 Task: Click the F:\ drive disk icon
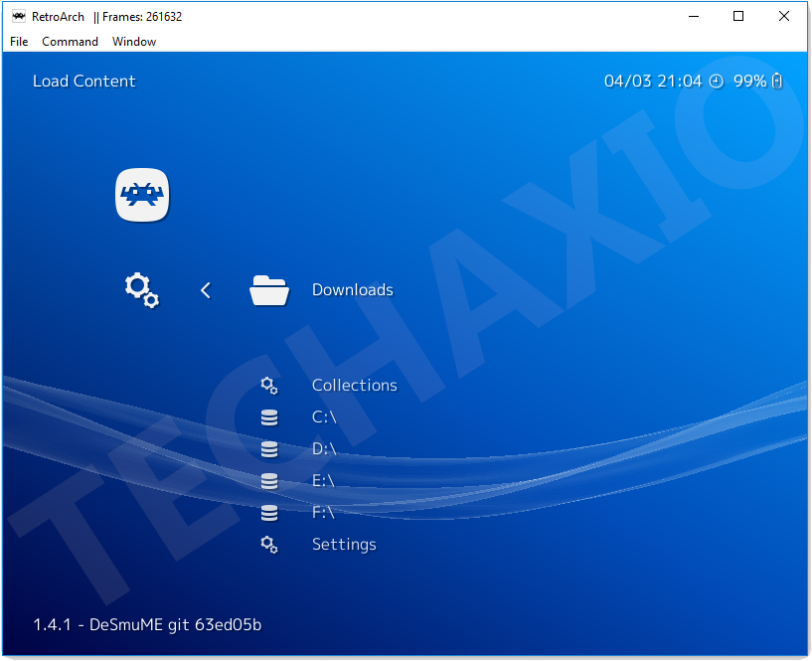tap(269, 513)
